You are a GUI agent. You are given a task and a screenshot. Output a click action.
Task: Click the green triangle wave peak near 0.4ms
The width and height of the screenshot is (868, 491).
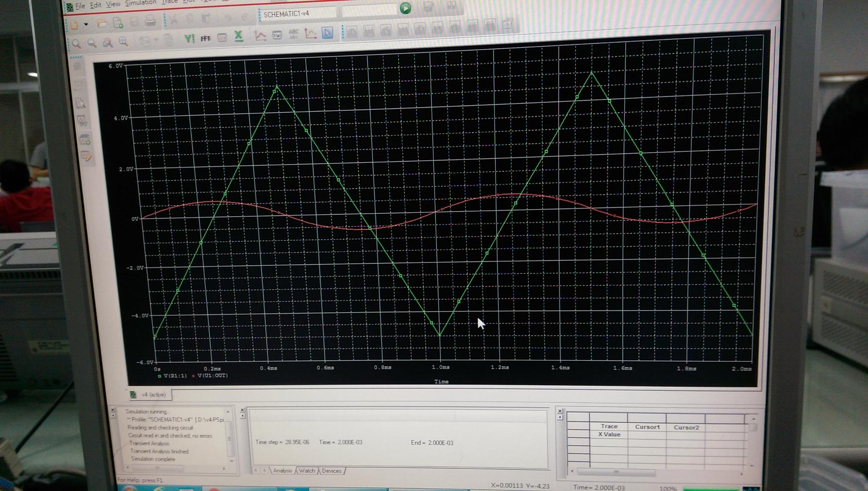click(x=277, y=87)
